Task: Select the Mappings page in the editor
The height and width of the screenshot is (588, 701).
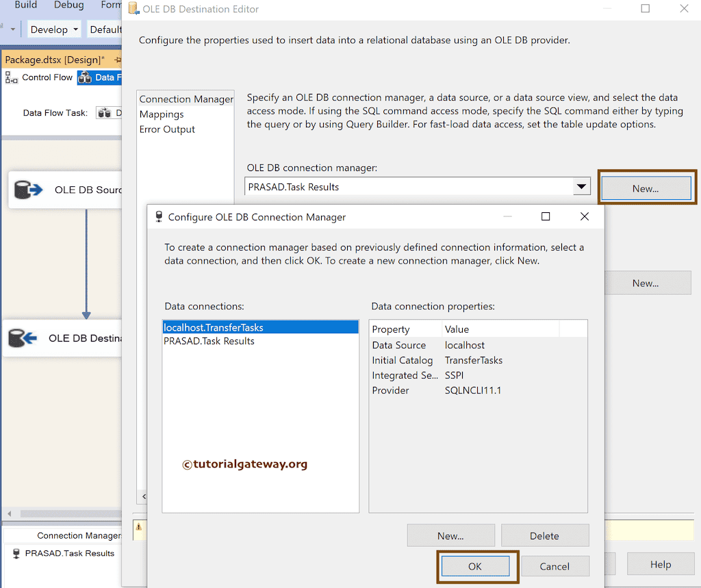Action: tap(162, 114)
